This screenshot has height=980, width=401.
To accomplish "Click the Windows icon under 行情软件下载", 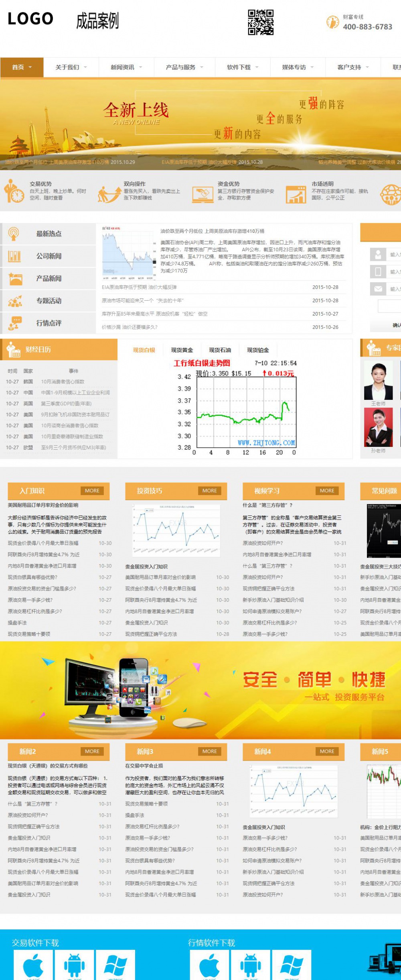I will pos(292,966).
